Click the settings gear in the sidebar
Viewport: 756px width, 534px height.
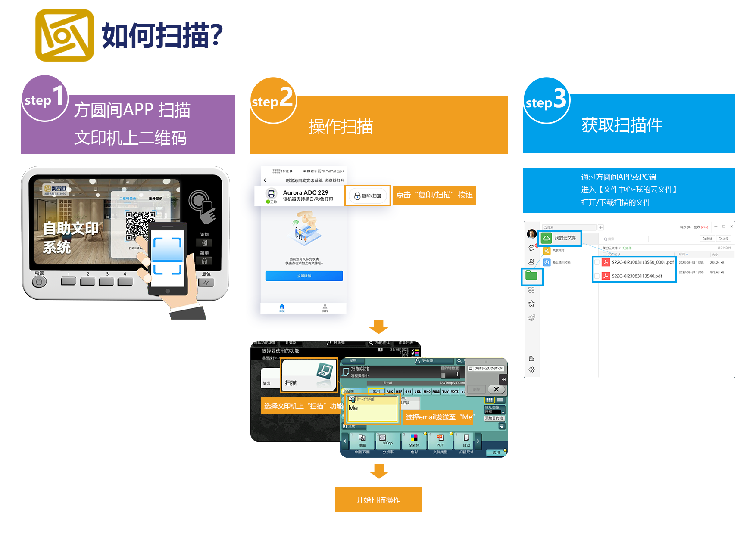pos(531,369)
